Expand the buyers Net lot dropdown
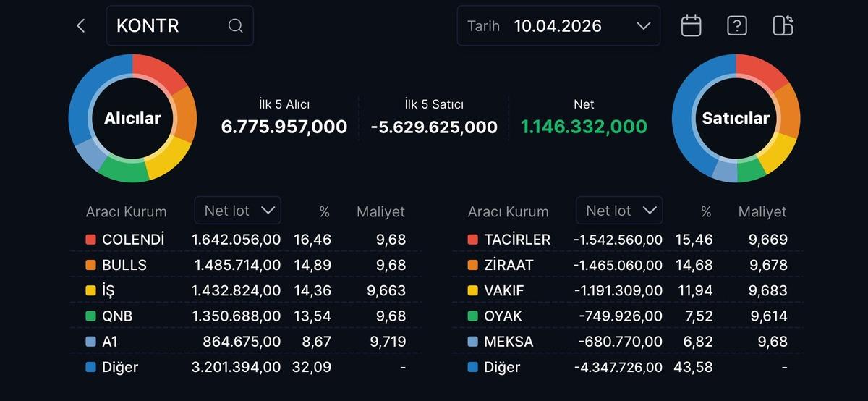The image size is (868, 401). coord(238,211)
